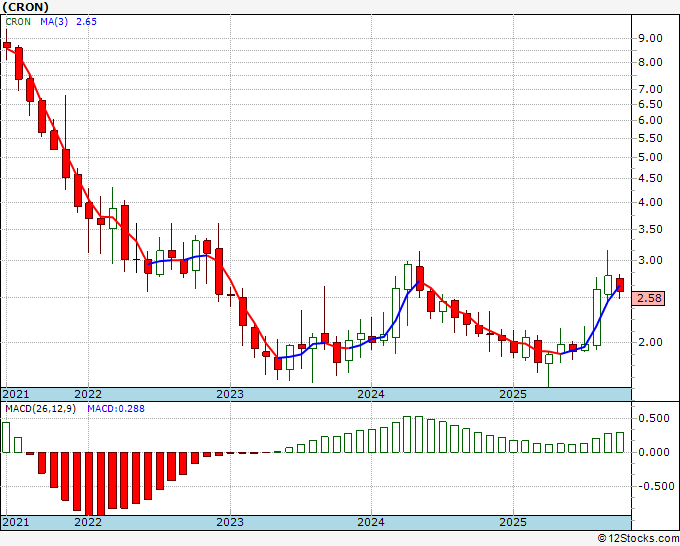Select the 4.50 price axis label

tap(650, 178)
